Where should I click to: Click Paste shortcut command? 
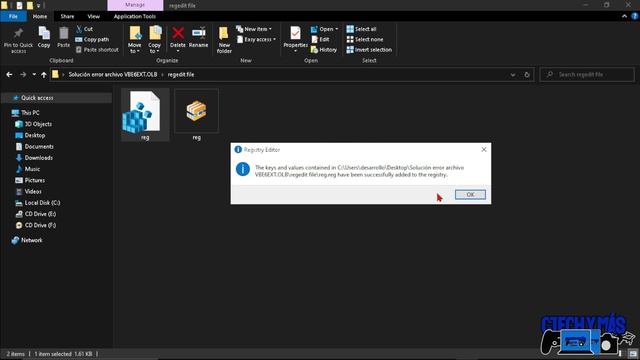coord(97,50)
